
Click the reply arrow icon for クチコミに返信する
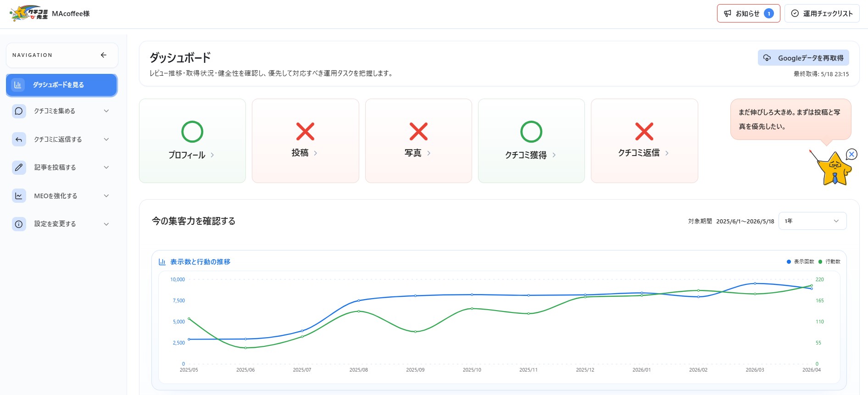coord(19,139)
